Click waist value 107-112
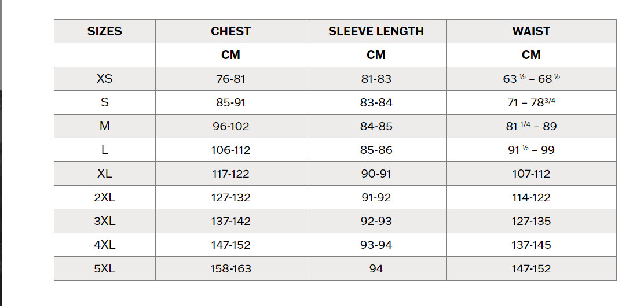The image size is (644, 306). coord(530,174)
